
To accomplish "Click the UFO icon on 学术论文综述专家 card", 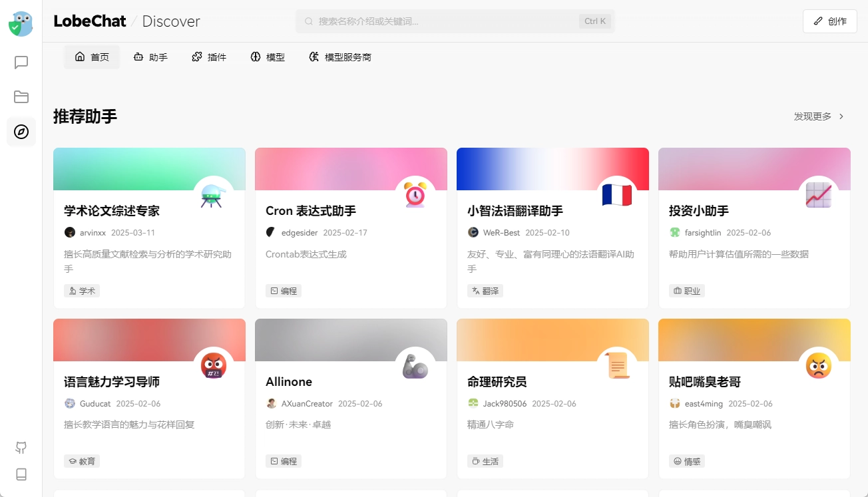I will [x=213, y=195].
